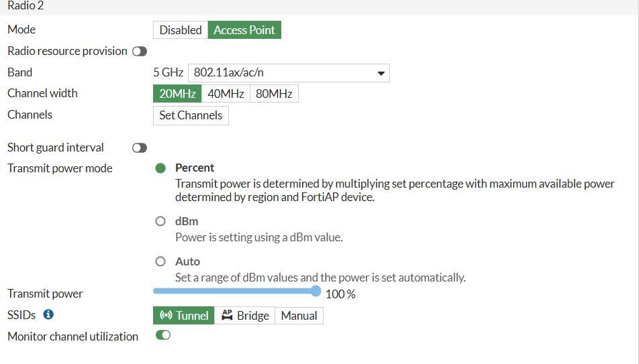
Task: Switch channel width to 40MHz
Action: (x=226, y=94)
